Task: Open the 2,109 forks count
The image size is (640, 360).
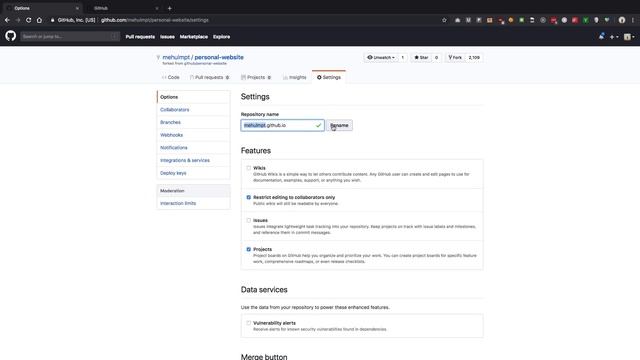Action: tap(474, 58)
